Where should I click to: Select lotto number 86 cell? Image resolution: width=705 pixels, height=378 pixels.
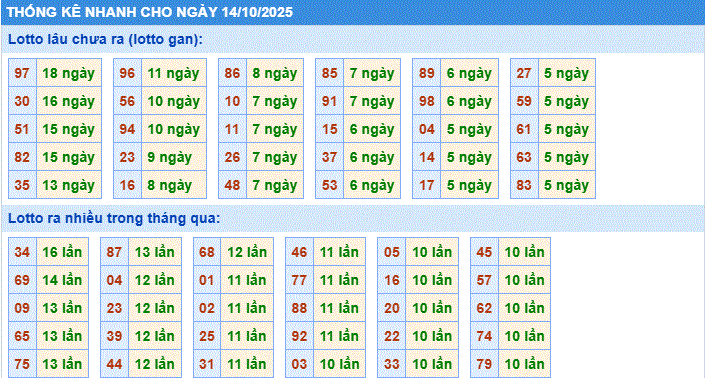tap(232, 73)
